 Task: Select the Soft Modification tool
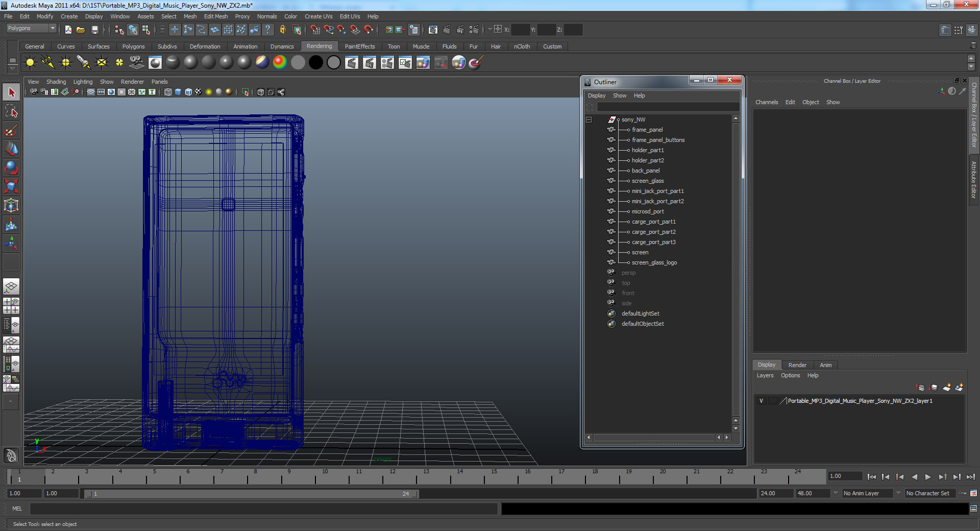coord(11,224)
